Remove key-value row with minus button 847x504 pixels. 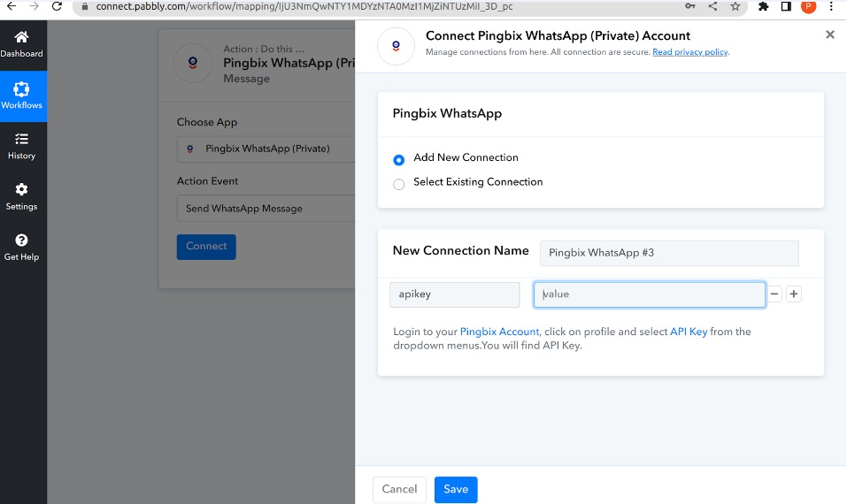click(774, 294)
